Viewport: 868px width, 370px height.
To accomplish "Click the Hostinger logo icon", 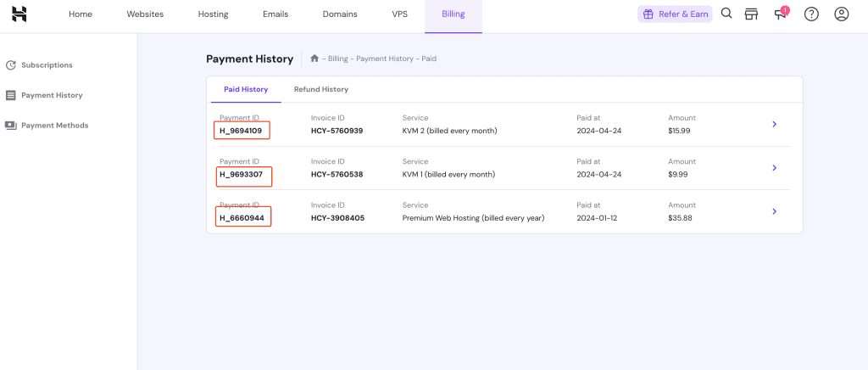I will (x=19, y=14).
